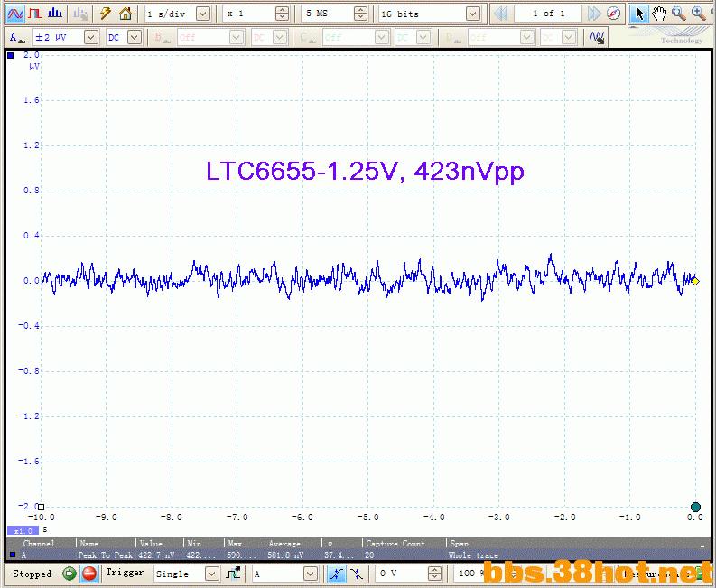Switch to Persistence mode
This screenshot has height=588, width=716.
pos(34,14)
